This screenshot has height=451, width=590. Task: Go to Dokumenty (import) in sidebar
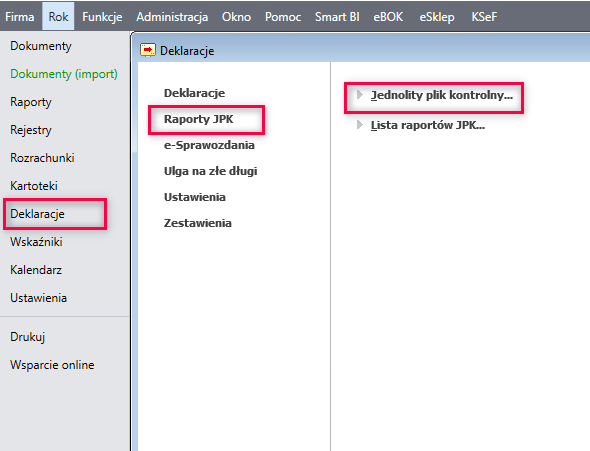coord(64,74)
